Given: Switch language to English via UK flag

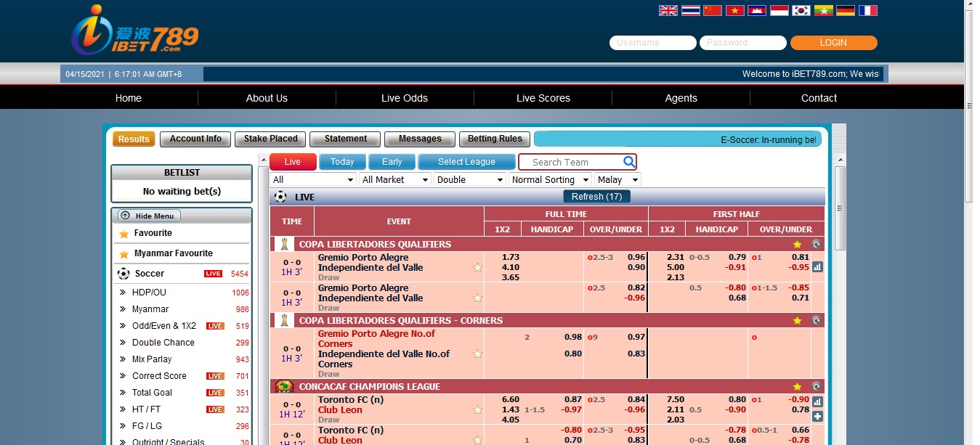Looking at the screenshot, I should 668,10.
